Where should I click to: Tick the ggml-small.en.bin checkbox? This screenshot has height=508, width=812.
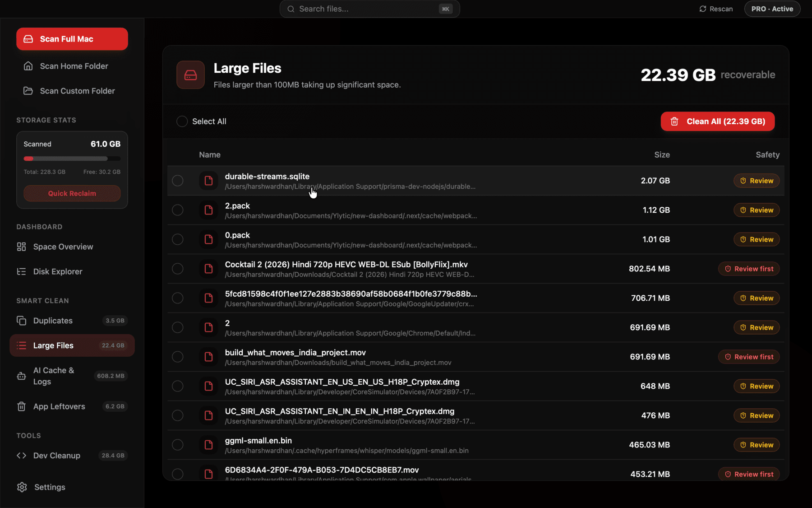point(178,445)
